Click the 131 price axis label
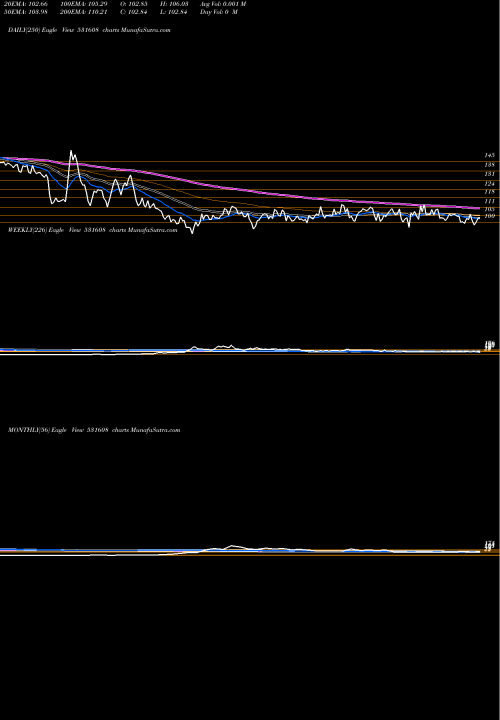 coord(489,174)
